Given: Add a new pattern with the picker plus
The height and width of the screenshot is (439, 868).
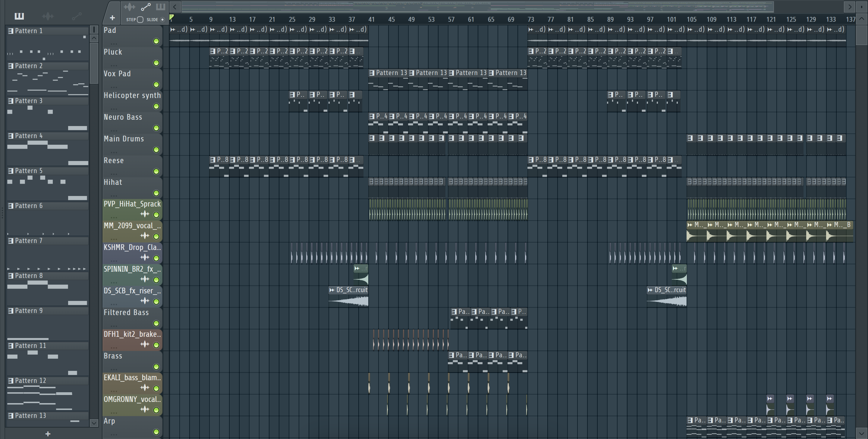Looking at the screenshot, I should 48,434.
